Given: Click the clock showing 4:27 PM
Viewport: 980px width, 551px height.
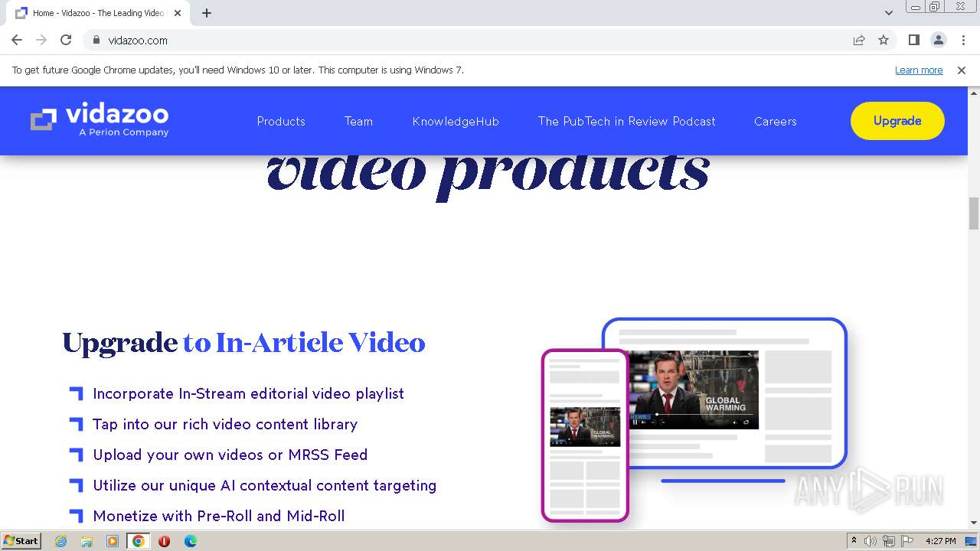Looking at the screenshot, I should [x=941, y=541].
